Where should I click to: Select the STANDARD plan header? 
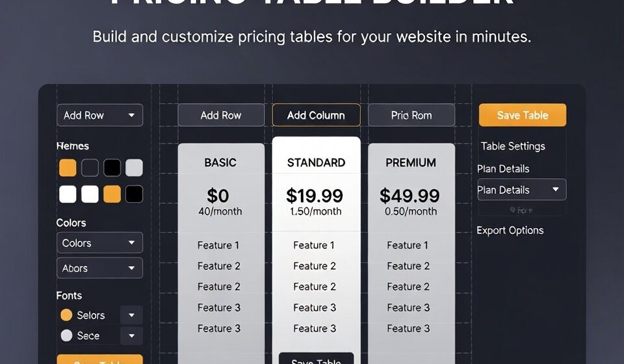click(x=316, y=162)
